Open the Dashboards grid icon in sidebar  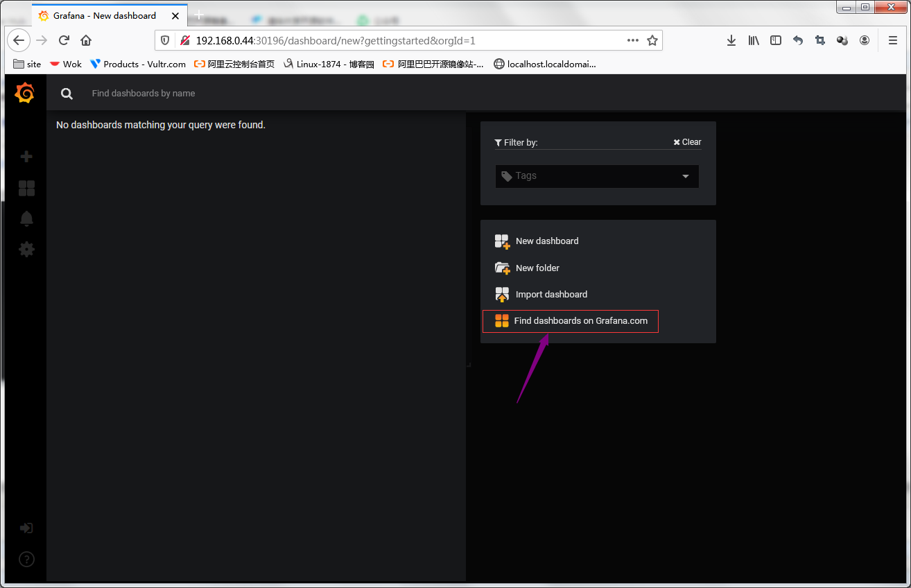tap(26, 188)
